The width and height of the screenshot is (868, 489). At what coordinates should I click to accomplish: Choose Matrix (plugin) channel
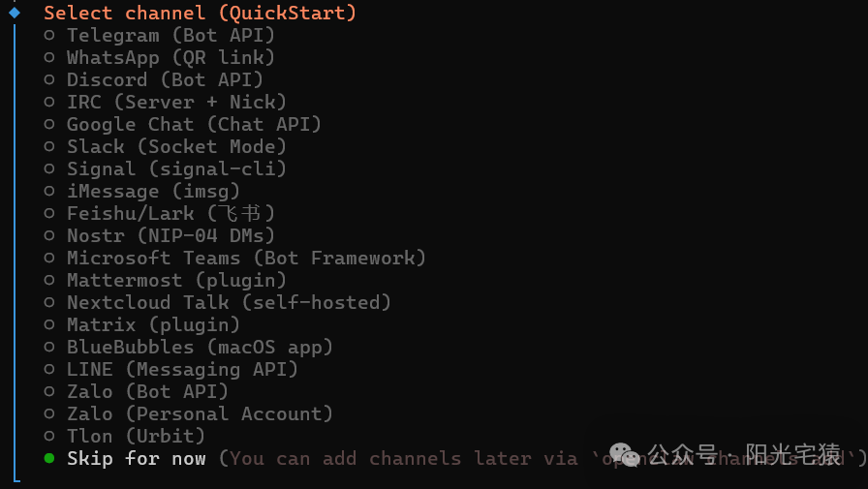coord(141,324)
